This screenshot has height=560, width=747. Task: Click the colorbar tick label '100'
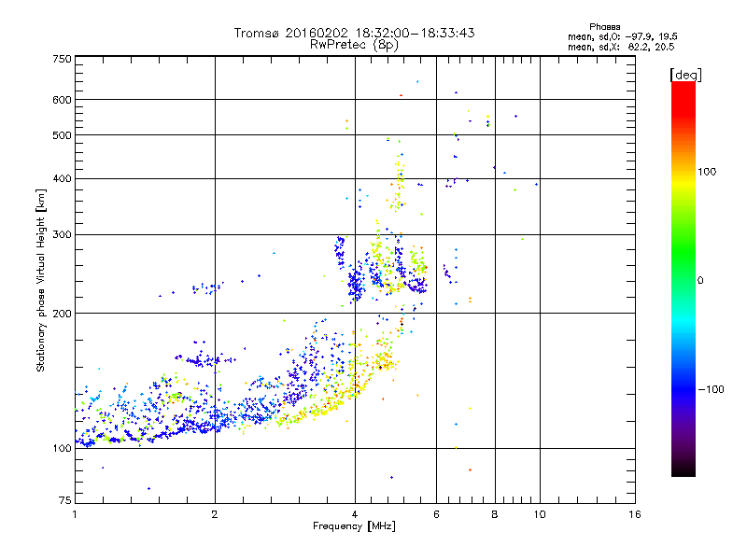click(x=707, y=172)
